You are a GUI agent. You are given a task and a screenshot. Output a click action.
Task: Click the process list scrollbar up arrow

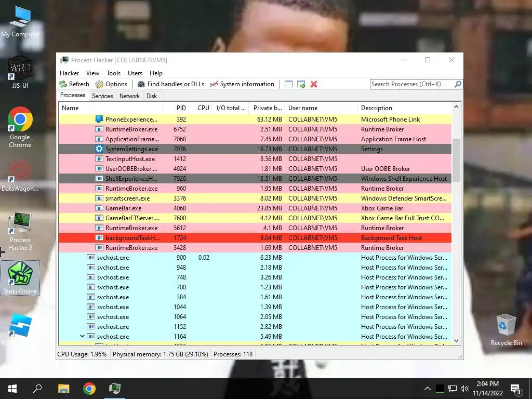click(456, 107)
